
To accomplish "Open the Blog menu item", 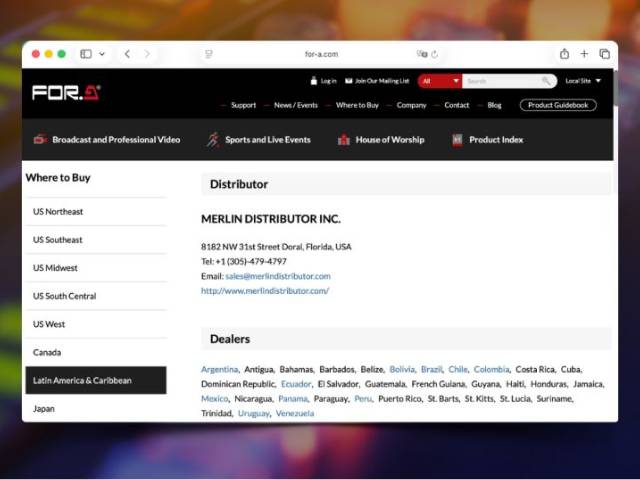I will click(494, 105).
